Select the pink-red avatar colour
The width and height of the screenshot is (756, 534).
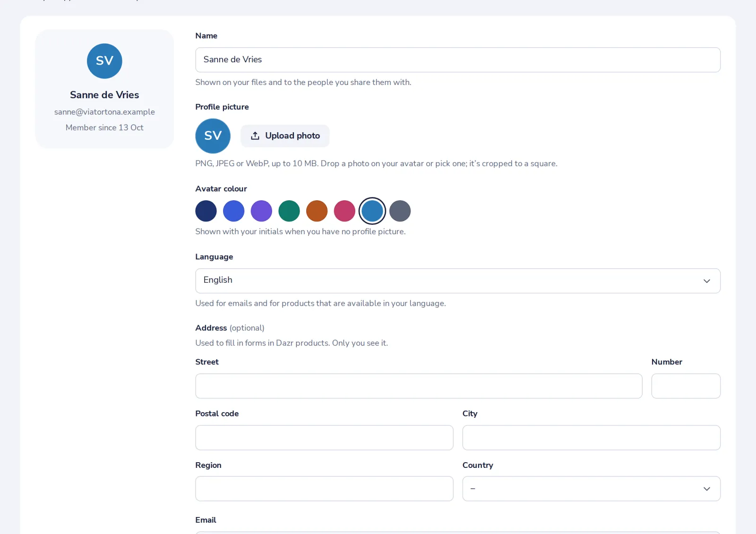(344, 211)
